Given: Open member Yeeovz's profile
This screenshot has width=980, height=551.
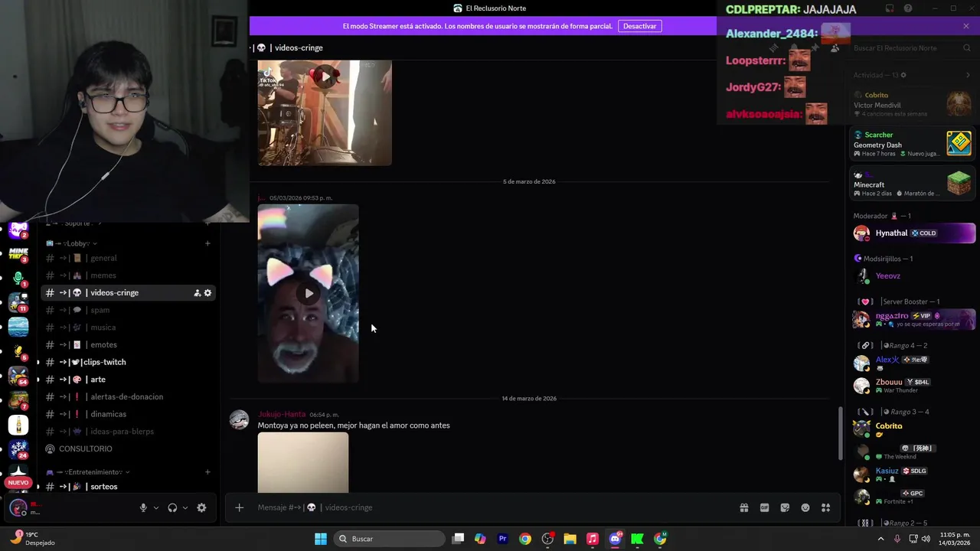Looking at the screenshot, I should (913, 275).
